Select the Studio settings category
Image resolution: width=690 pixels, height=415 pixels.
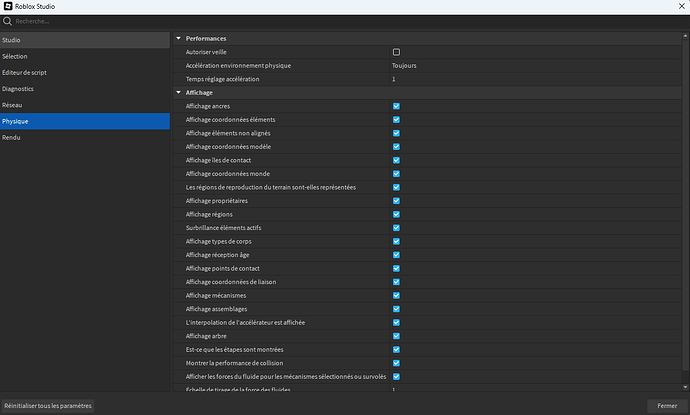tap(85, 40)
